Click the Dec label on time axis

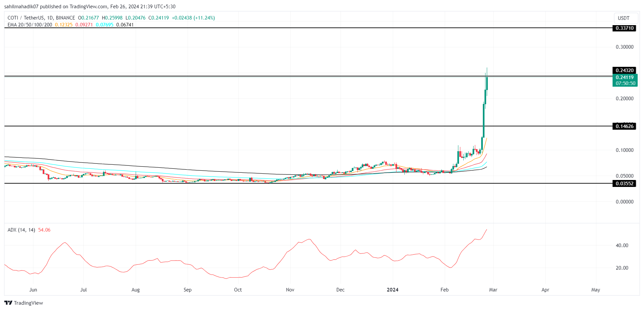tap(341, 290)
